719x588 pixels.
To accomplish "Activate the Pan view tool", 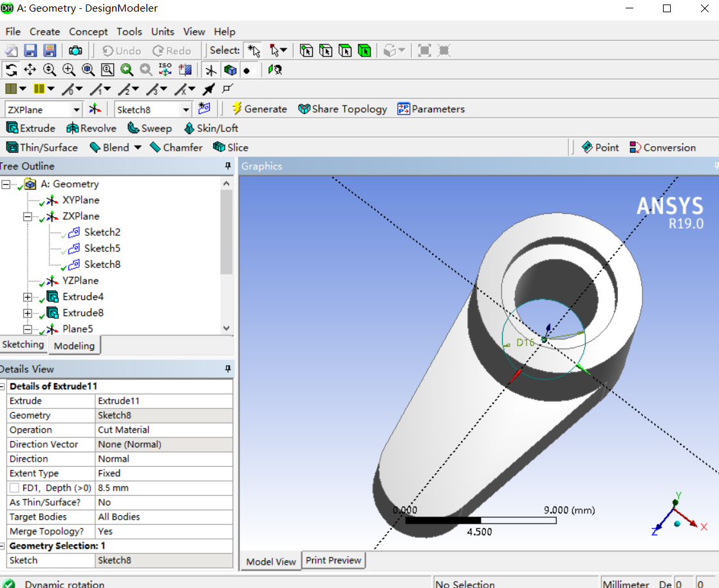I will 30,70.
